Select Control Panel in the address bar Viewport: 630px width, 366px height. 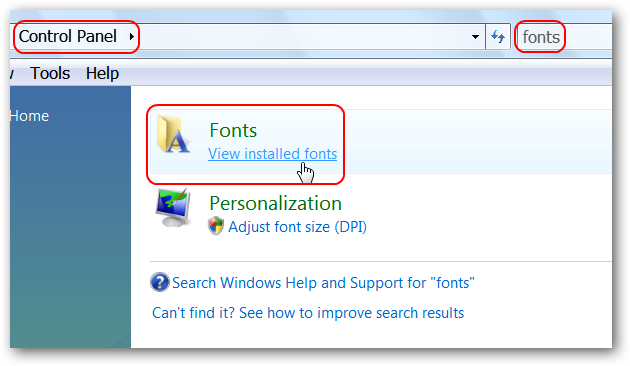point(68,37)
